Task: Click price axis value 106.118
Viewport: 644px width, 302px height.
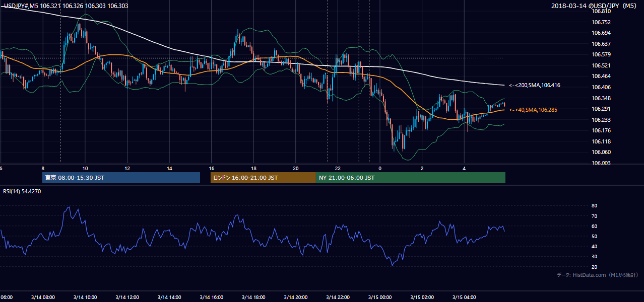Action: point(601,141)
